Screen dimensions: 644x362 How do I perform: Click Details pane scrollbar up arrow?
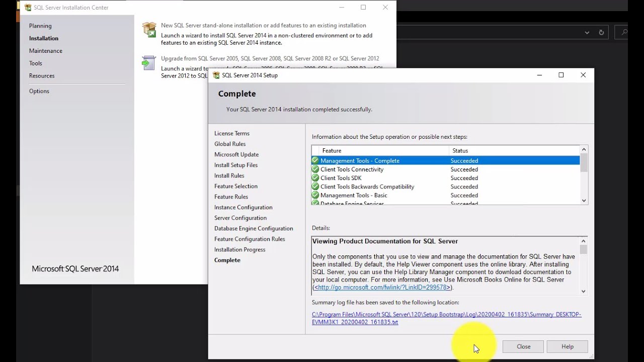(584, 241)
